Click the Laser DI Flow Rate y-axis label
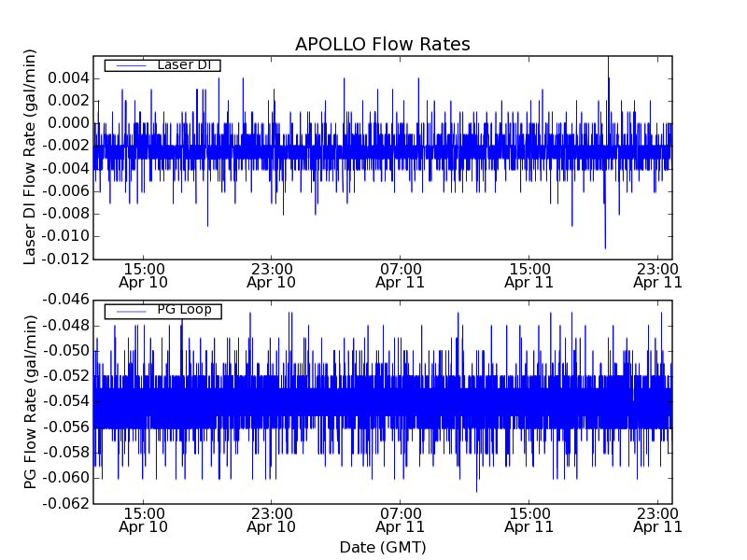 [x=31, y=158]
